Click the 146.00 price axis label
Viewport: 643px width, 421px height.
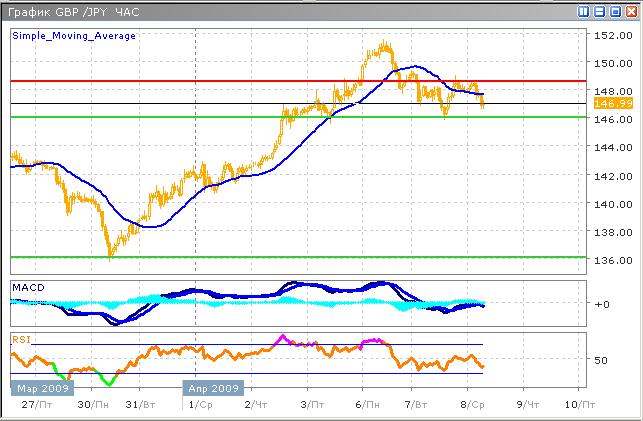click(613, 119)
